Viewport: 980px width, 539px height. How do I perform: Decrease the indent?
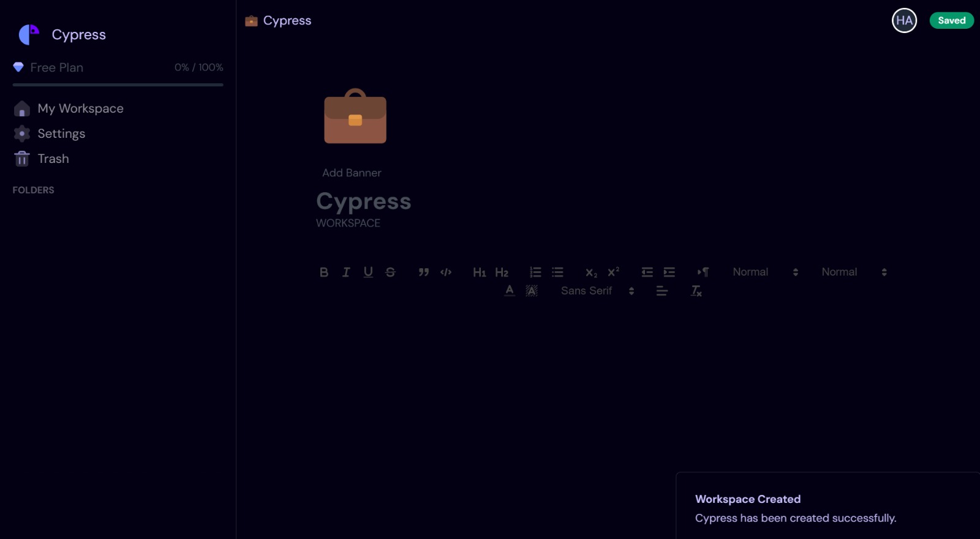tap(647, 272)
